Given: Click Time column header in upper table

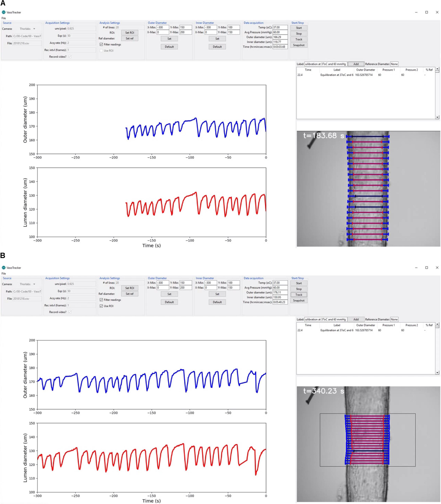Looking at the screenshot, I should coord(308,70).
